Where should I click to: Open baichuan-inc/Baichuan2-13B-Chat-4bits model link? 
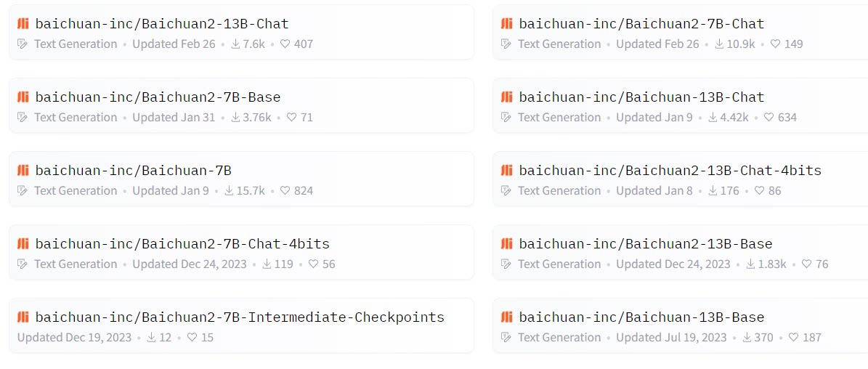pos(670,171)
